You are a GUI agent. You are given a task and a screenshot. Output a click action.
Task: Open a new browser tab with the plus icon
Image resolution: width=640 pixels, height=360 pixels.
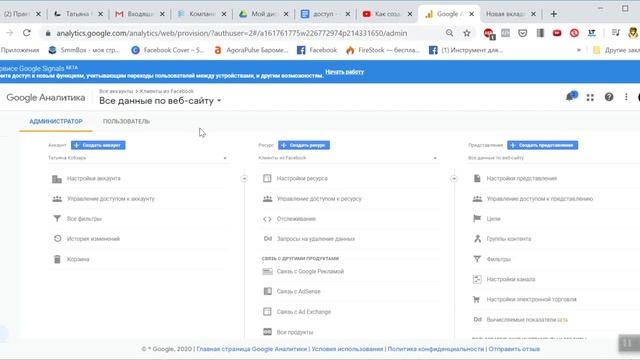pos(553,14)
